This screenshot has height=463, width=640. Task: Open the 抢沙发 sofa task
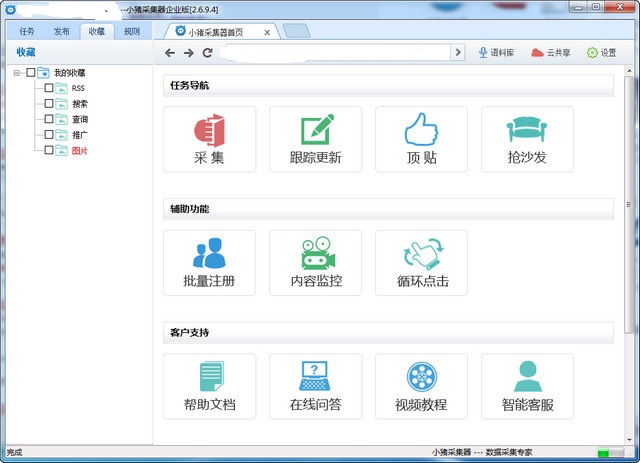coord(527,139)
